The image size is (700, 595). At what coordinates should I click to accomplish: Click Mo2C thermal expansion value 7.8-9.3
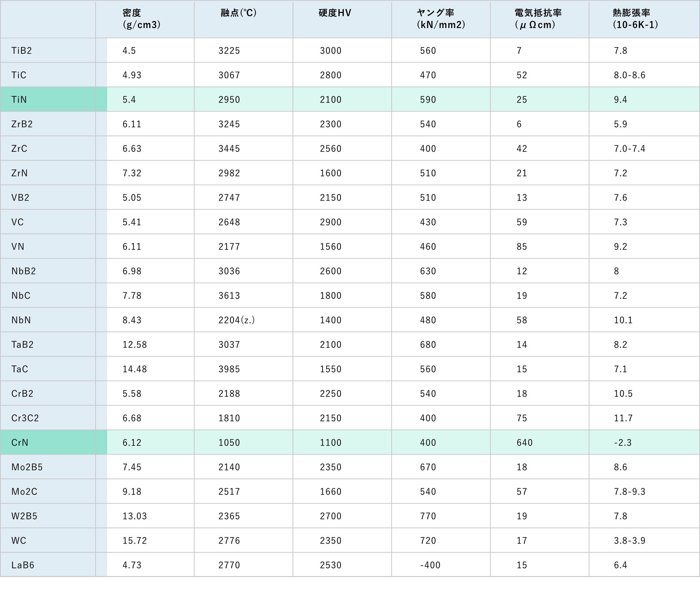pyautogui.click(x=630, y=492)
